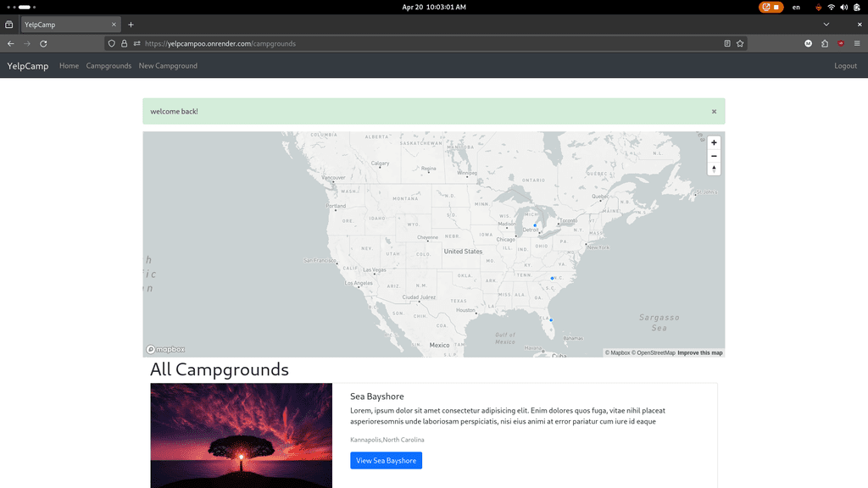Zoom out the map with minus button
868x488 pixels.
coord(714,156)
